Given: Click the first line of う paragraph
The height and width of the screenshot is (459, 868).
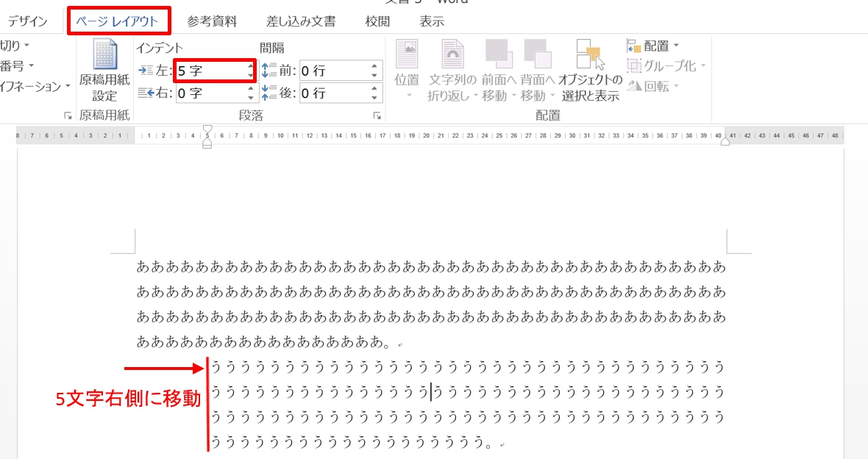Looking at the screenshot, I should [x=468, y=367].
